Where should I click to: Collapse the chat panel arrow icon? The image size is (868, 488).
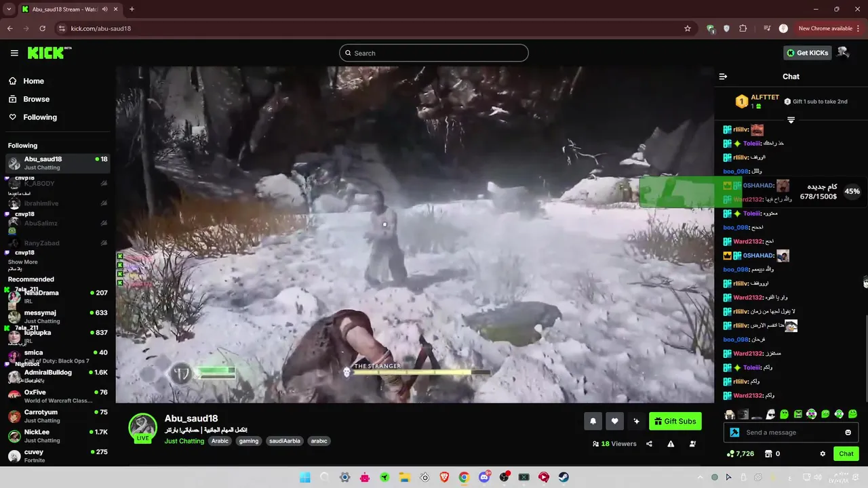(723, 77)
